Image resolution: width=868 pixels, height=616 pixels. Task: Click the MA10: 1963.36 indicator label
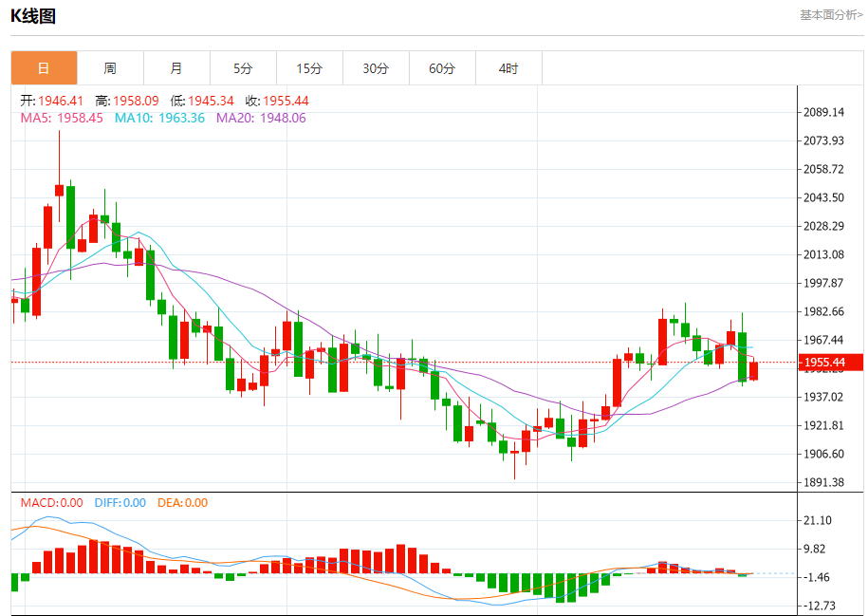tap(160, 118)
